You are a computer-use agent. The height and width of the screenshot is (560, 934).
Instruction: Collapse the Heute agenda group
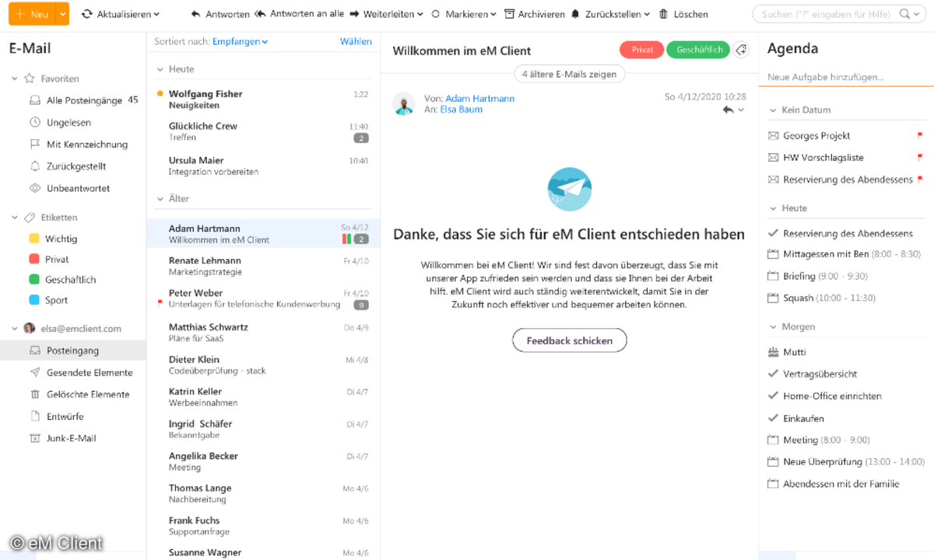point(773,208)
